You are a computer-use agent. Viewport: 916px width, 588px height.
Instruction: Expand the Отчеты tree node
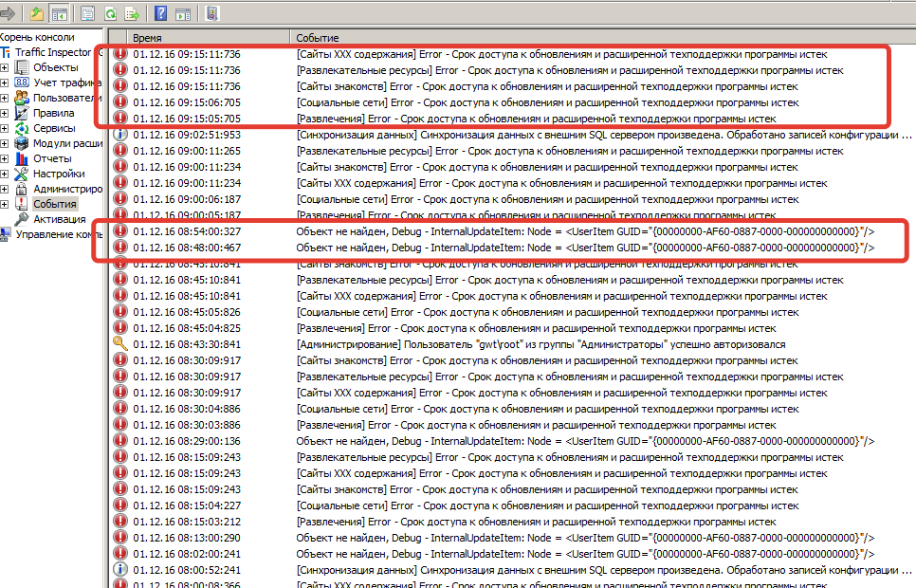click(4, 159)
